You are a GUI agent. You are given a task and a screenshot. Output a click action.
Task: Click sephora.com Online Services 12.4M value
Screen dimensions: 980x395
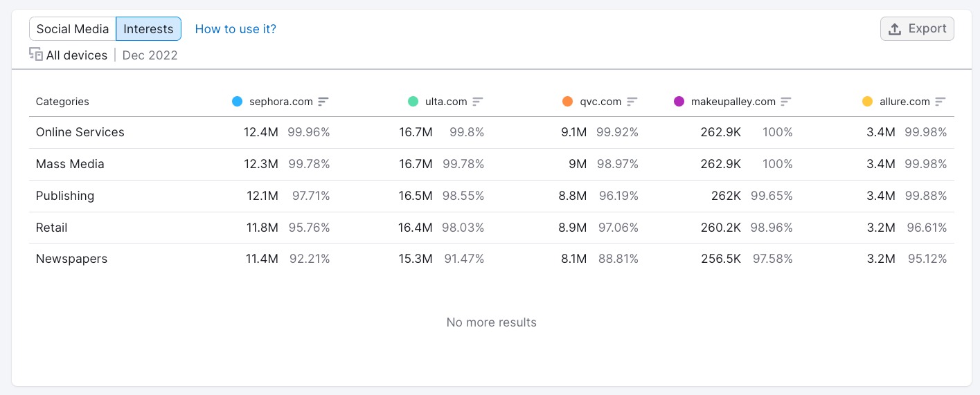pos(261,132)
